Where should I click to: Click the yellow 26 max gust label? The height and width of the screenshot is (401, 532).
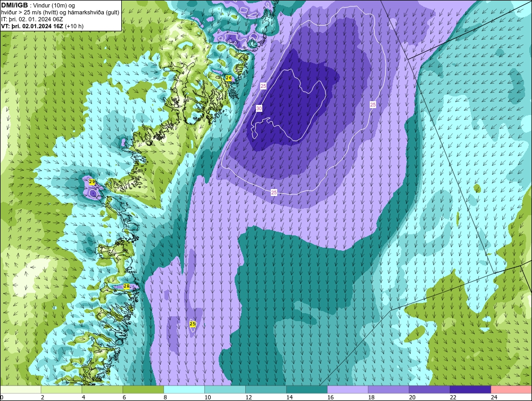tap(229, 78)
